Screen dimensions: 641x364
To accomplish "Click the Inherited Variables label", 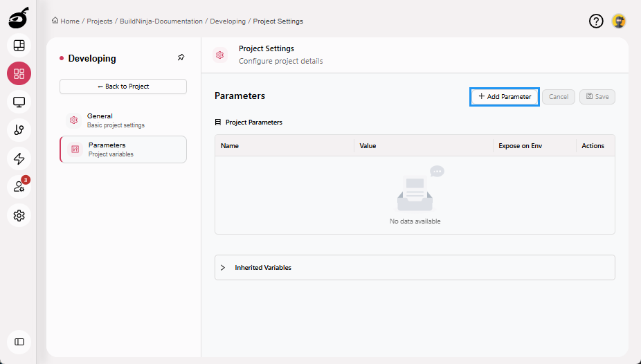I will (263, 268).
